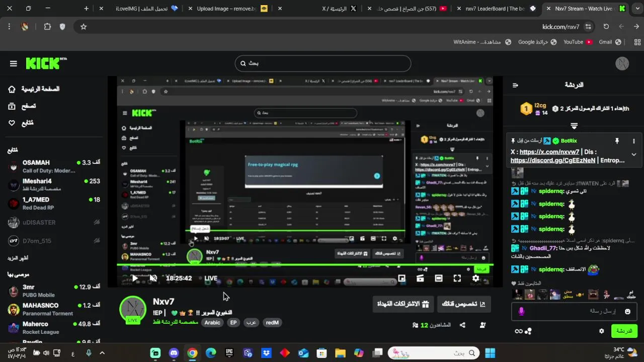Reload the page

click(x=606, y=27)
